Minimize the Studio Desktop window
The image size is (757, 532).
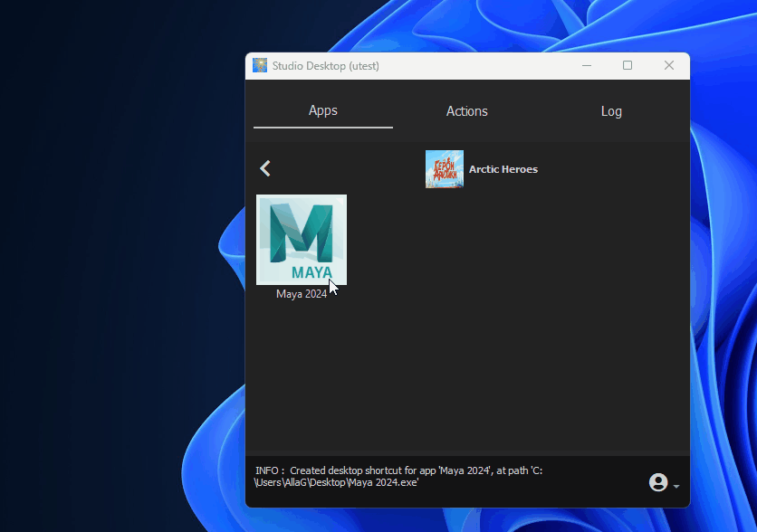587,65
